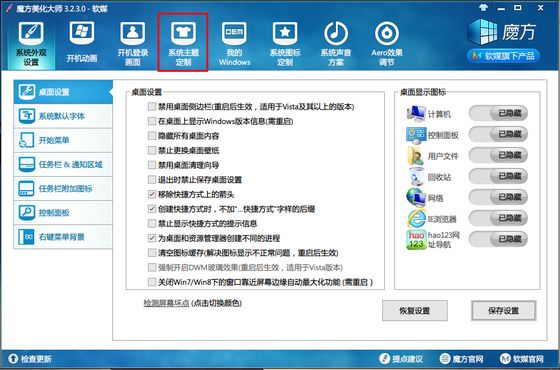Toggle 用户文件 desktop icon visibility switch
560x370 pixels.
(x=498, y=155)
